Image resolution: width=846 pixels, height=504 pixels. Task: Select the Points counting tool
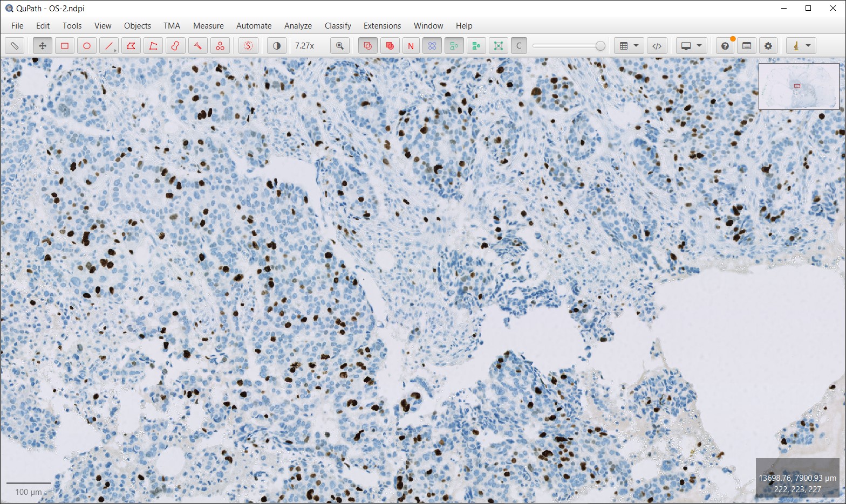pyautogui.click(x=220, y=46)
